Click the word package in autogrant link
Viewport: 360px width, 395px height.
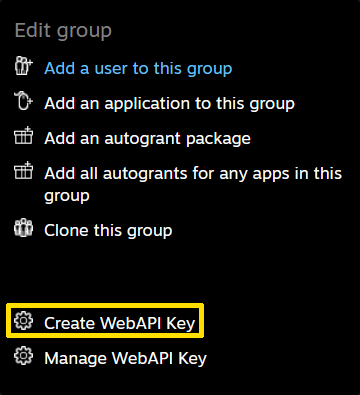pyautogui.click(x=218, y=139)
